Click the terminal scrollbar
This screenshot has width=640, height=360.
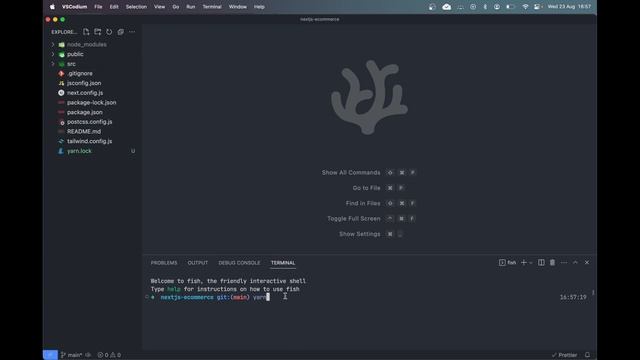tap(593, 293)
